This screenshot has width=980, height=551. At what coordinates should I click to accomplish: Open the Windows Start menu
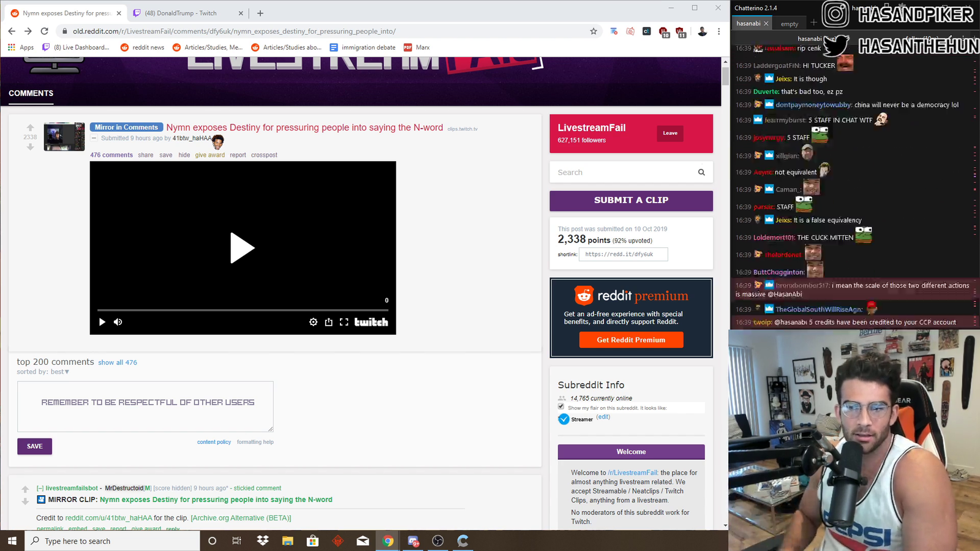click(12, 541)
